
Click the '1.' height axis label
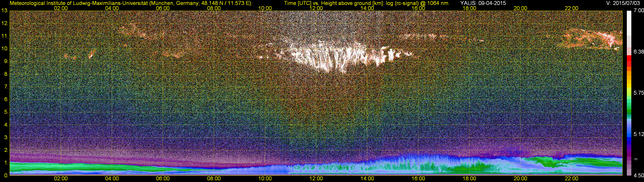pos(6,163)
